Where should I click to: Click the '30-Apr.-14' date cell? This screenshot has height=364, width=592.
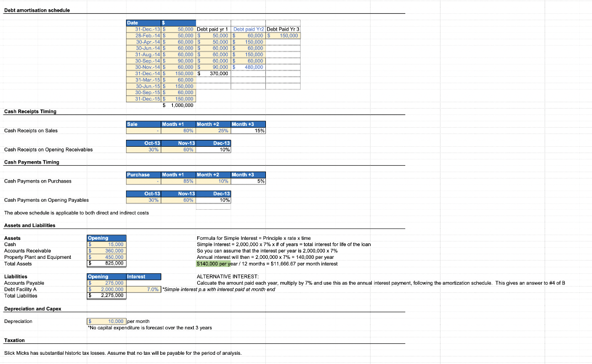pyautogui.click(x=143, y=42)
